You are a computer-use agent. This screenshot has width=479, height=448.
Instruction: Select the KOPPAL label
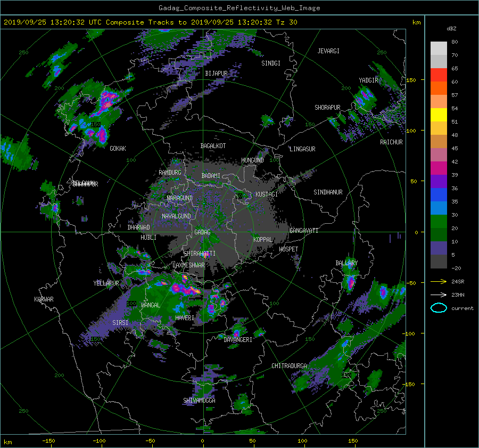(263, 239)
